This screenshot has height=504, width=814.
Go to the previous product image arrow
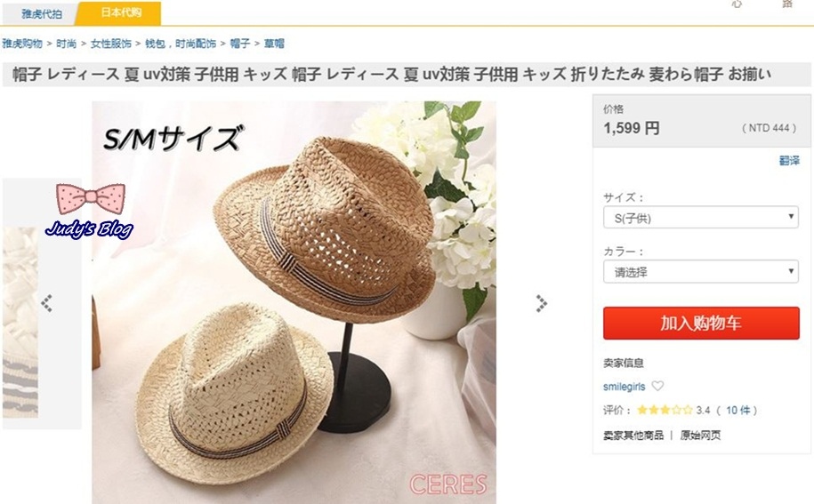47,303
